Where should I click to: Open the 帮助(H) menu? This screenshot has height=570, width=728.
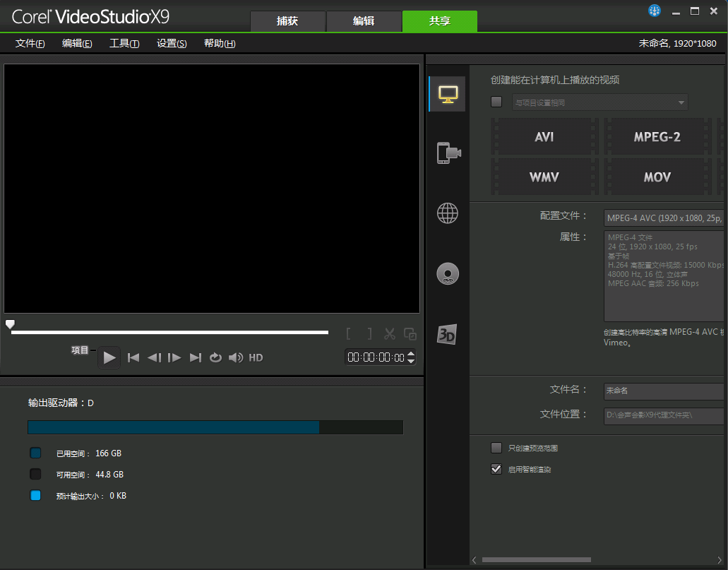[220, 43]
